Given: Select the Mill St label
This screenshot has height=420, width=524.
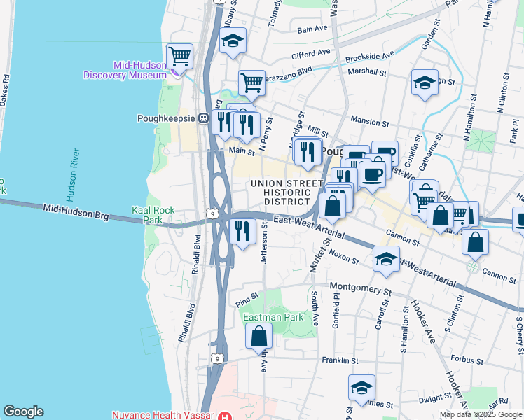Looking at the screenshot, I should tap(318, 131).
